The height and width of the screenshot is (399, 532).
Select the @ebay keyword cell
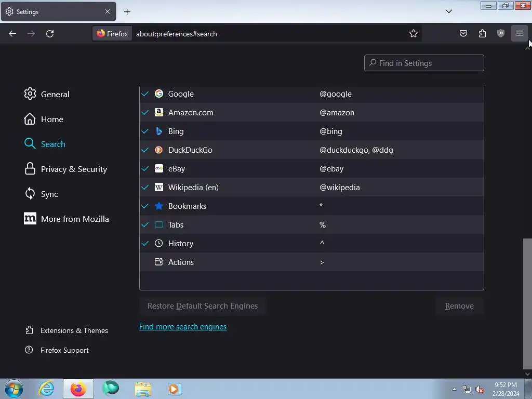coord(331,169)
